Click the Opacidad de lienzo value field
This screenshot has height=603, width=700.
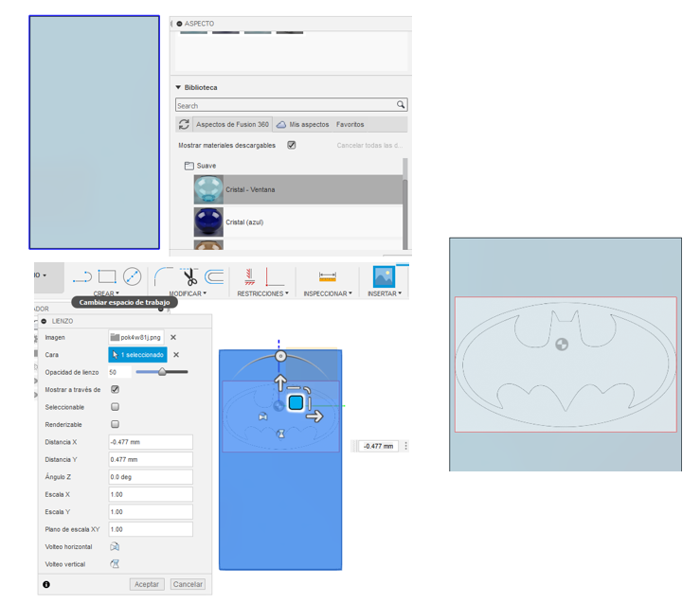pyautogui.click(x=119, y=372)
